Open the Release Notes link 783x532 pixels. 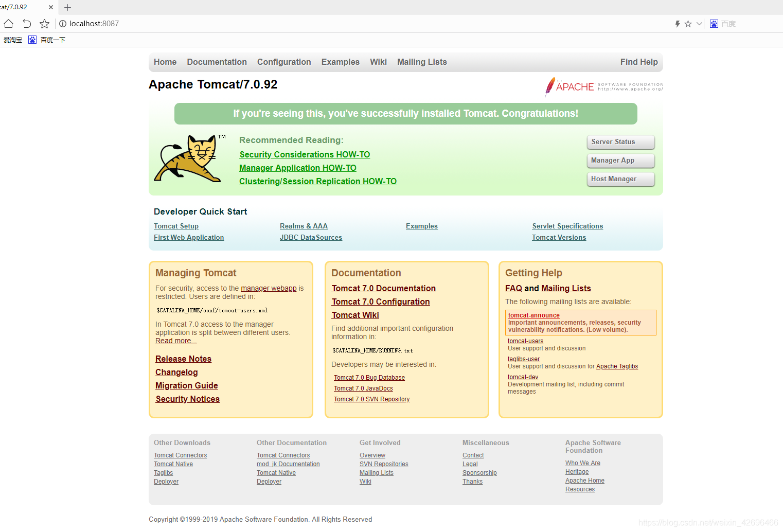[183, 359]
